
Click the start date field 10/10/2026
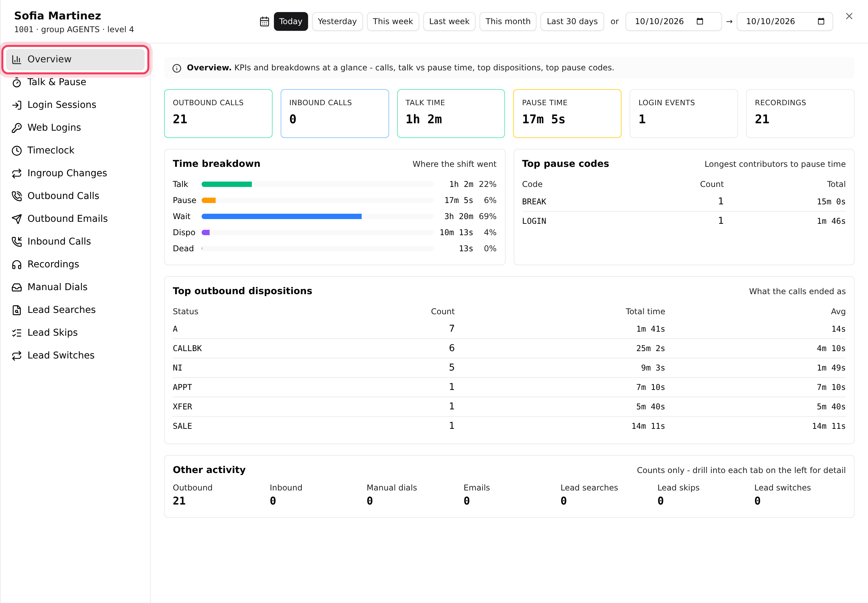(673, 21)
